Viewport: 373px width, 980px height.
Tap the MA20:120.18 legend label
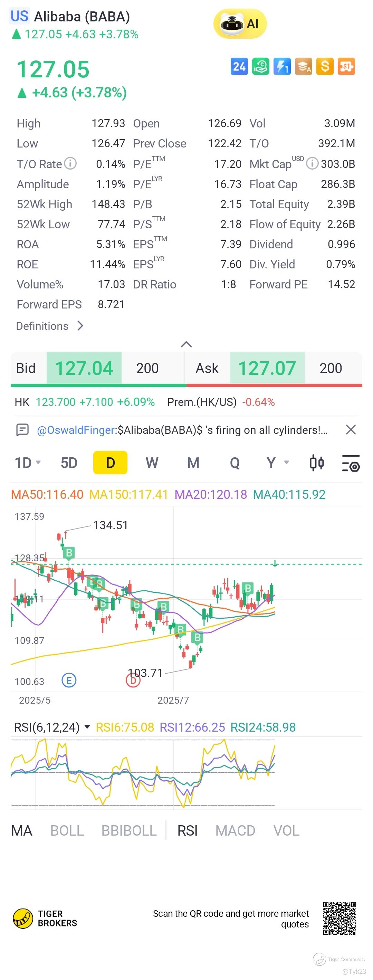tap(211, 494)
